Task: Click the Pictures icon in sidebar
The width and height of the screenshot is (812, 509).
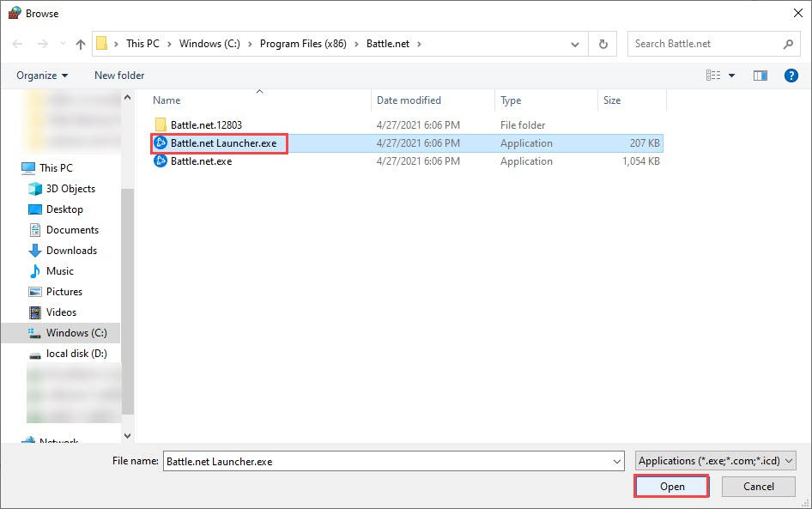Action: (34, 292)
